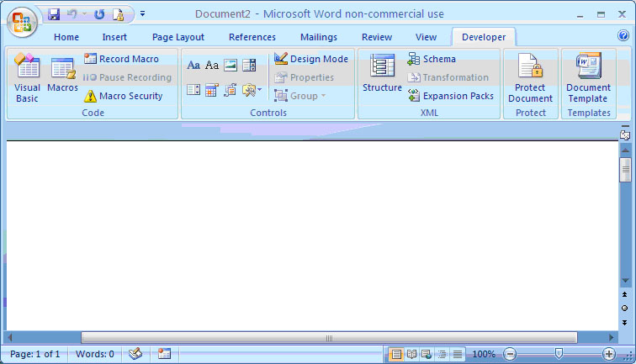This screenshot has width=636, height=364.
Task: Go to next page browse button
Action: coord(624,323)
